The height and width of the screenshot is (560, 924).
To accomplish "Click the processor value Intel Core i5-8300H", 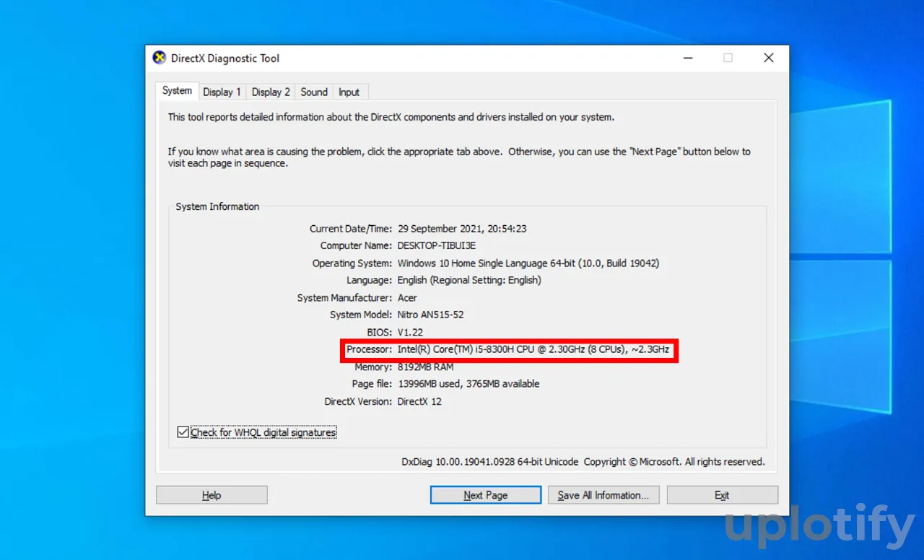I will pos(533,349).
